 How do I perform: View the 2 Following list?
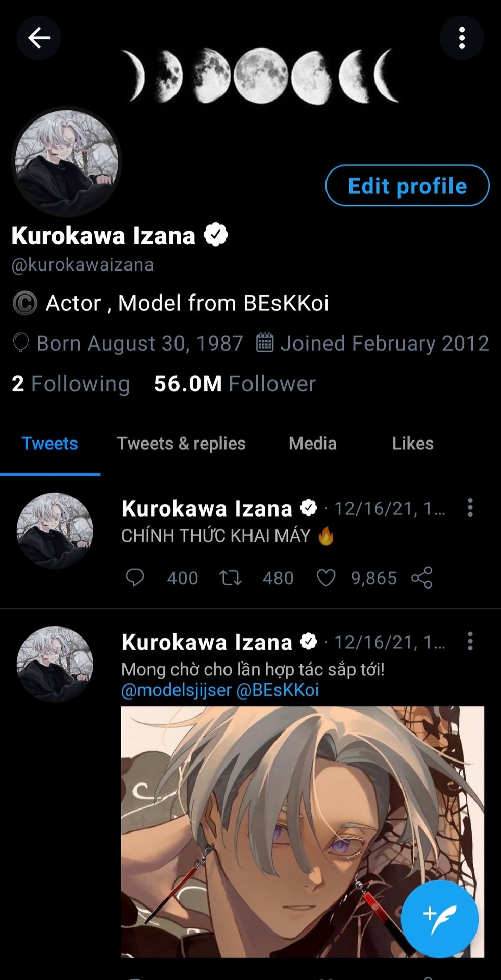pyautogui.click(x=70, y=384)
